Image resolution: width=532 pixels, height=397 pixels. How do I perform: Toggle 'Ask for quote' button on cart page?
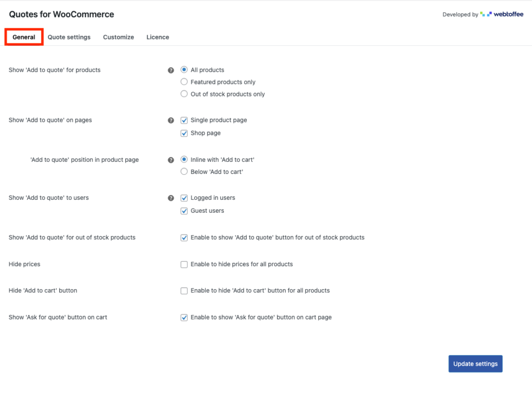pyautogui.click(x=184, y=318)
